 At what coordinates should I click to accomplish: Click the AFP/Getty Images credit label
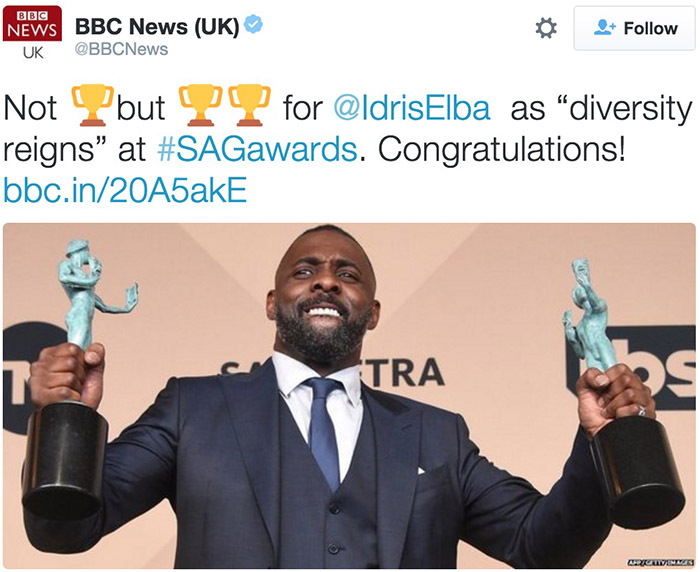click(x=661, y=563)
